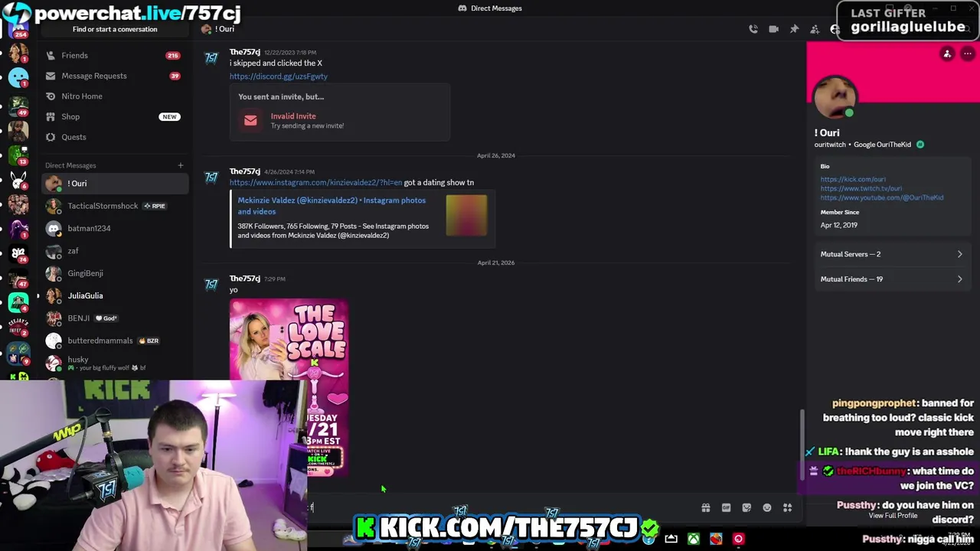The image size is (980, 551).
Task: Click ! Ouri profile avatar in side panel
Action: tap(835, 97)
